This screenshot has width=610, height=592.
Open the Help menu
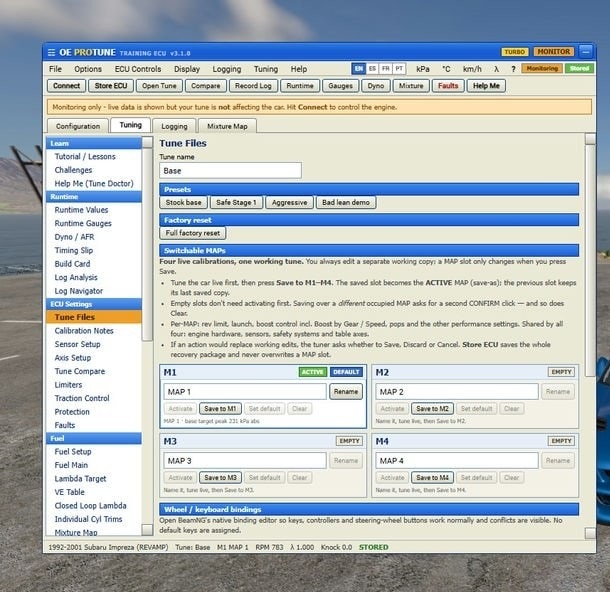299,69
